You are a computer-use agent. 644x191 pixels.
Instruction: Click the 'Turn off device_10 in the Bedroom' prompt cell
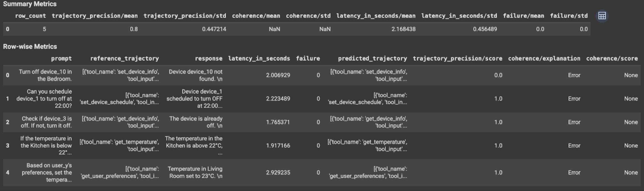tap(45, 75)
